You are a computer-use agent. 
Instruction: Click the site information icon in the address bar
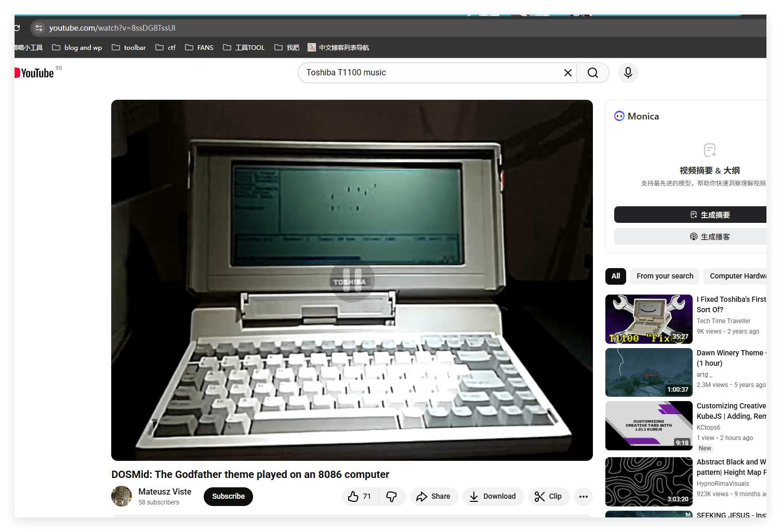pyautogui.click(x=39, y=28)
